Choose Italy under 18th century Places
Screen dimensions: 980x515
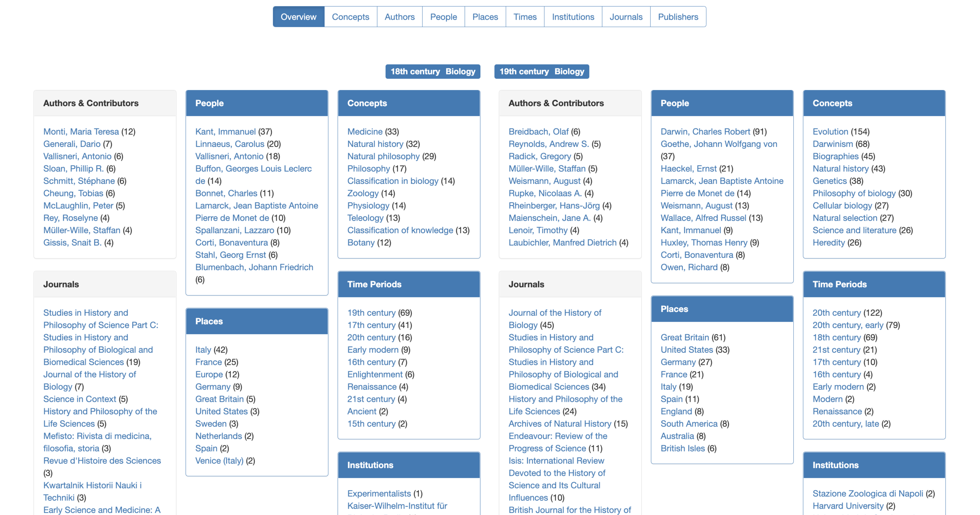[x=203, y=350]
